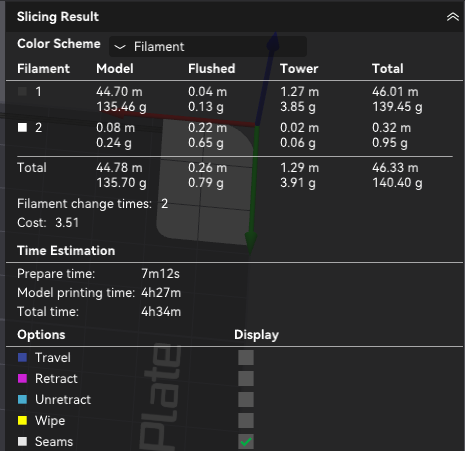The height and width of the screenshot is (451, 465).
Task: Click filament 2 white color swatch
Action: tap(22, 127)
